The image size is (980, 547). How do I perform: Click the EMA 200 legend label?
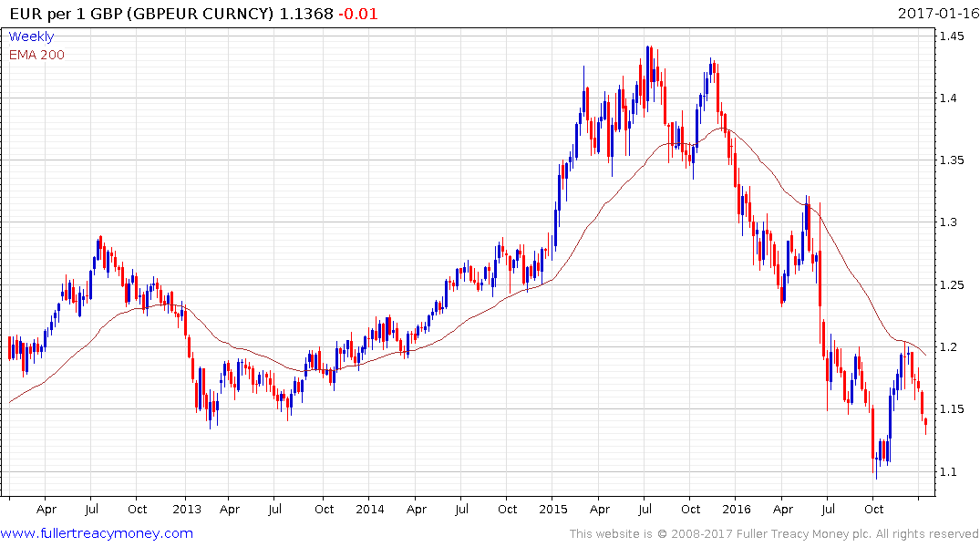coord(36,55)
